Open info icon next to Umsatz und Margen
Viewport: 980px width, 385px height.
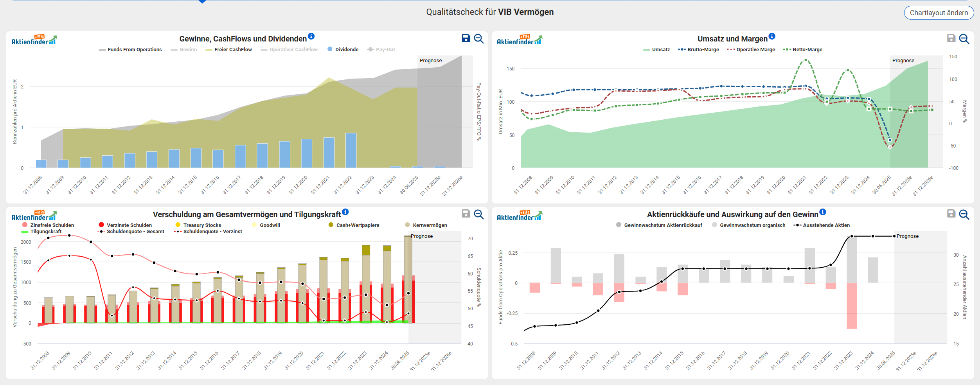(x=772, y=36)
